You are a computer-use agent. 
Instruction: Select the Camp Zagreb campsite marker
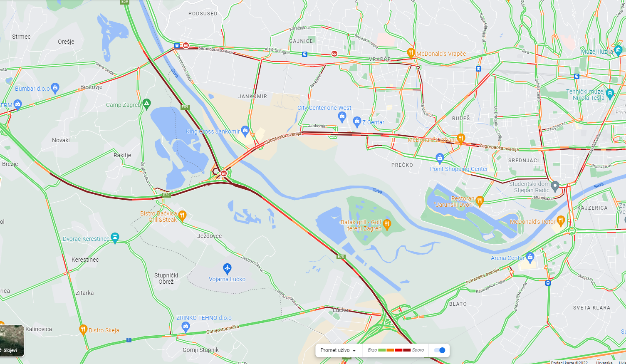(146, 104)
